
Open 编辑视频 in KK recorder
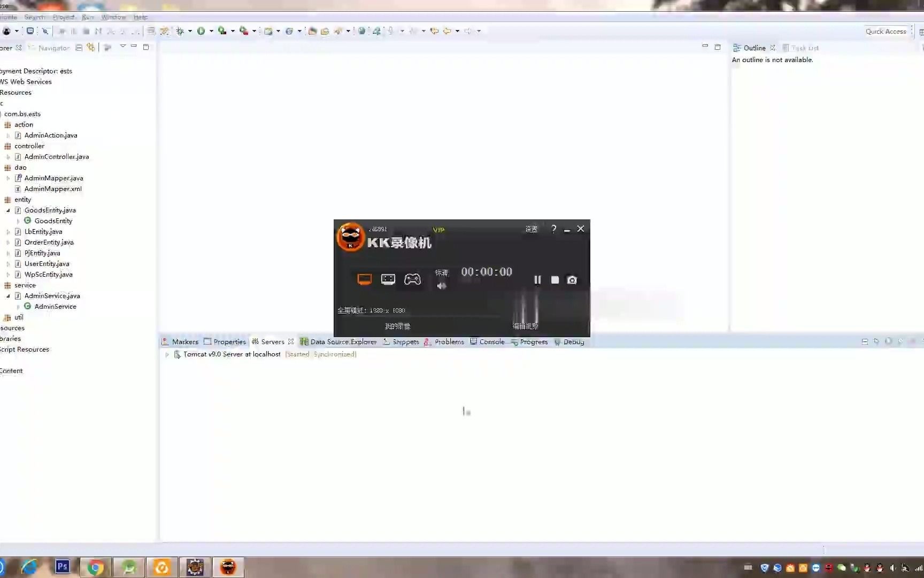525,326
